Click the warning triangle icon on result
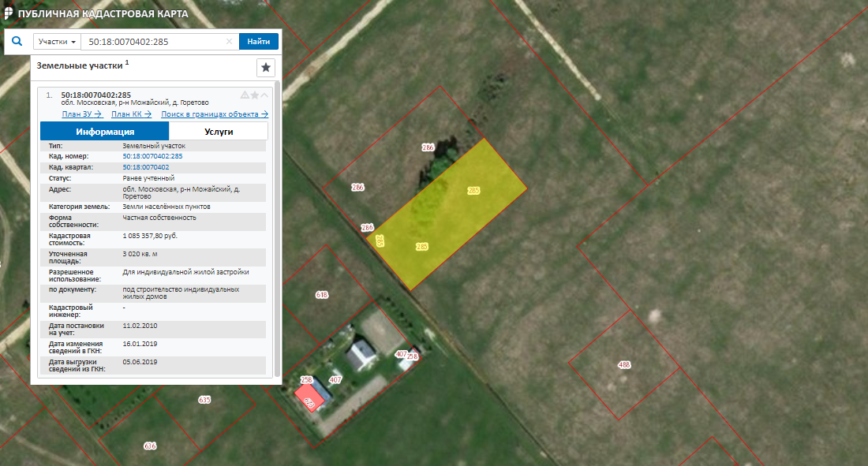 click(x=245, y=95)
